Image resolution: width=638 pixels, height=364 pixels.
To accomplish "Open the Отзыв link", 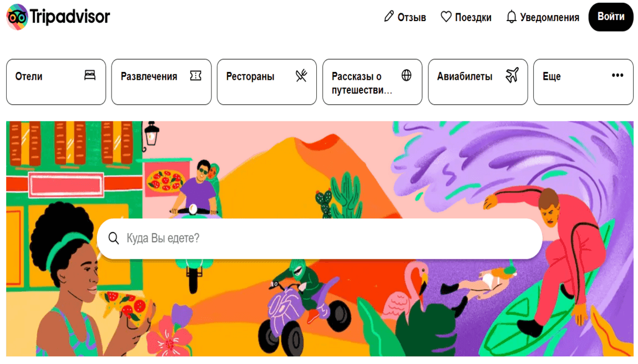I will 405,17.
